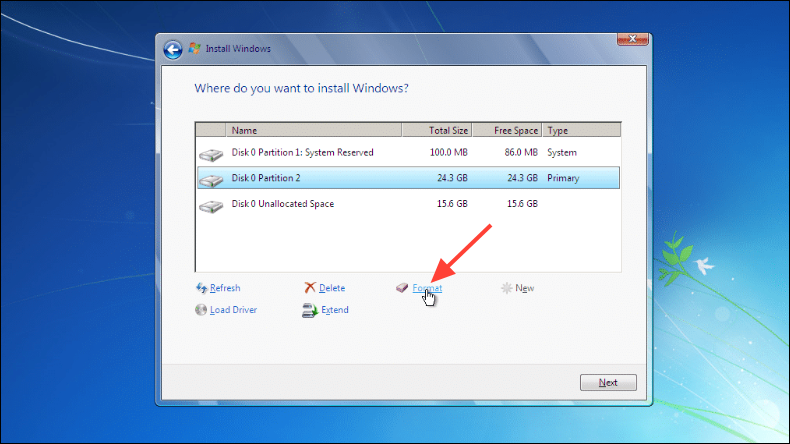The width and height of the screenshot is (790, 444).
Task: Click 24.3 GB under Free Space
Action: [522, 178]
